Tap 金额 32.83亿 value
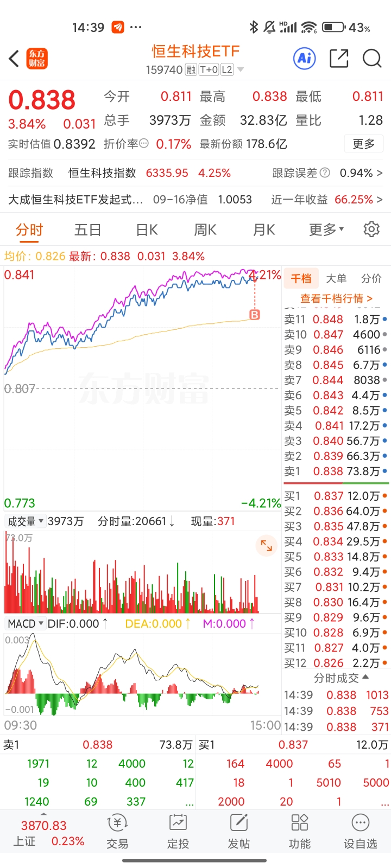Image resolution: width=391 pixels, height=868 pixels. coord(263,120)
